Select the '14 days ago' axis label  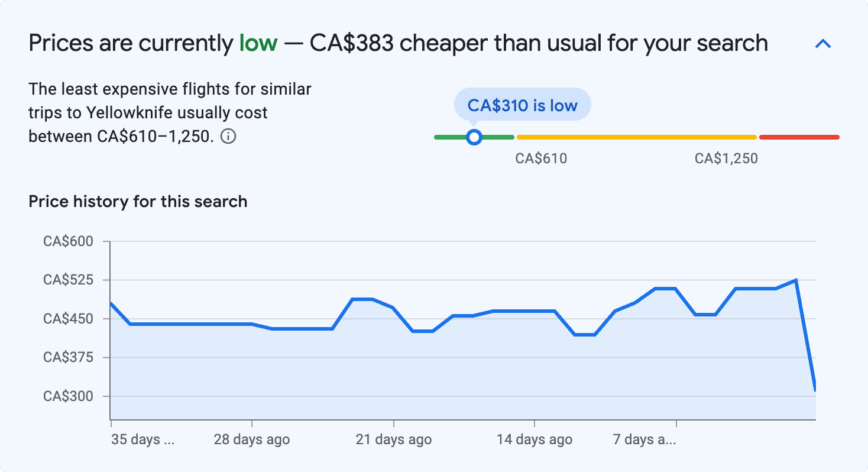535,439
